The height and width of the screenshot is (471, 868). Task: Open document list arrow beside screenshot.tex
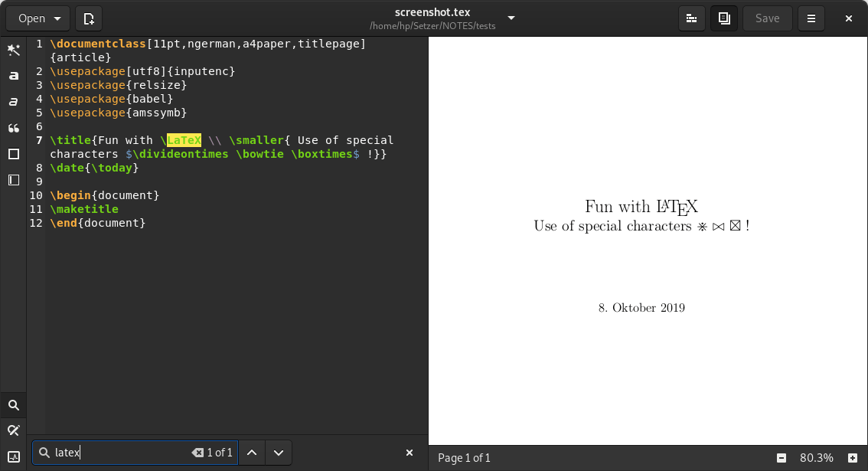click(x=511, y=18)
